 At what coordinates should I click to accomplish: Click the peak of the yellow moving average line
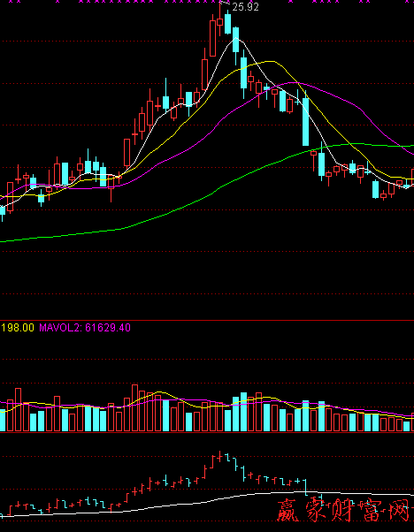pos(271,61)
